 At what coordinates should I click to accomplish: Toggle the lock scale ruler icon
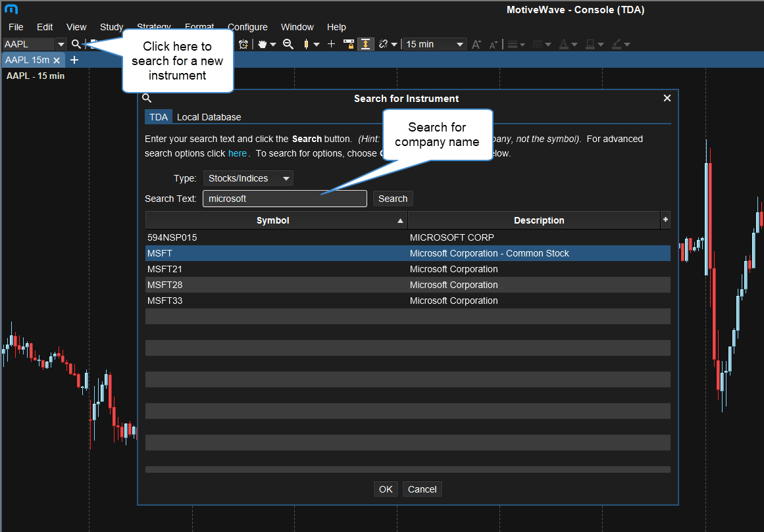349,44
